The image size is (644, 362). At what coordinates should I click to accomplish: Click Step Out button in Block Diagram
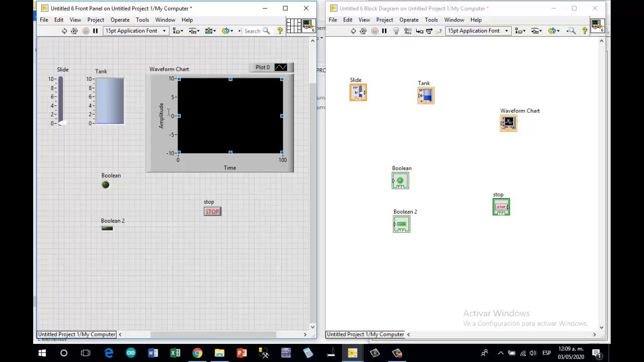[x=439, y=31]
